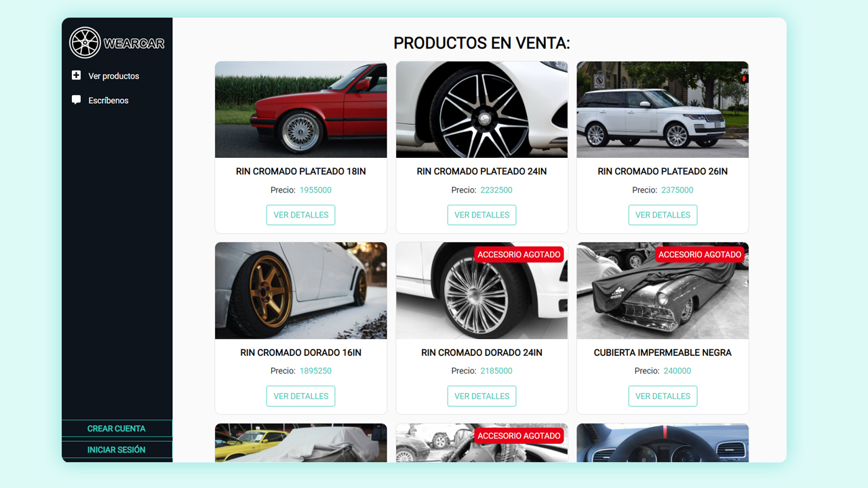Click the CREAR CUENTA button

coord(117,428)
